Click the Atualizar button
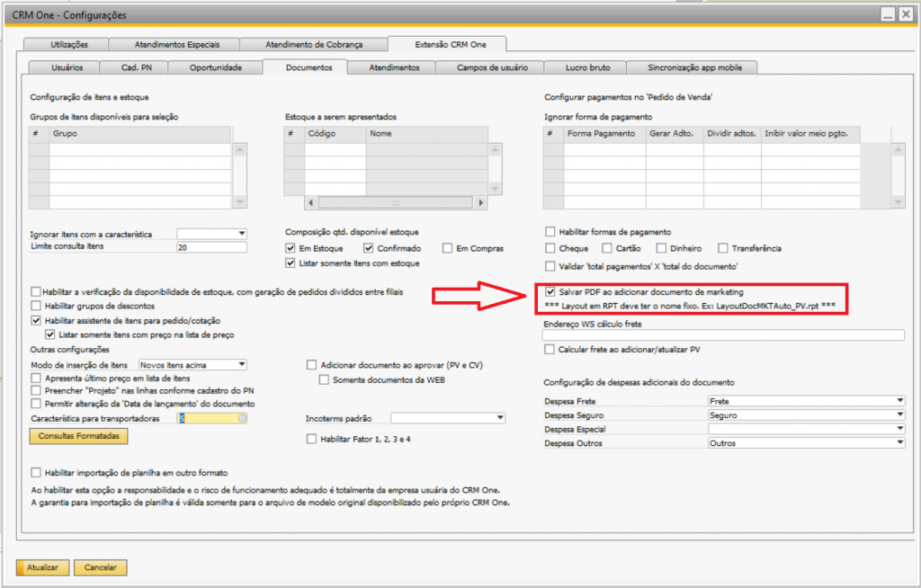 coord(42,567)
